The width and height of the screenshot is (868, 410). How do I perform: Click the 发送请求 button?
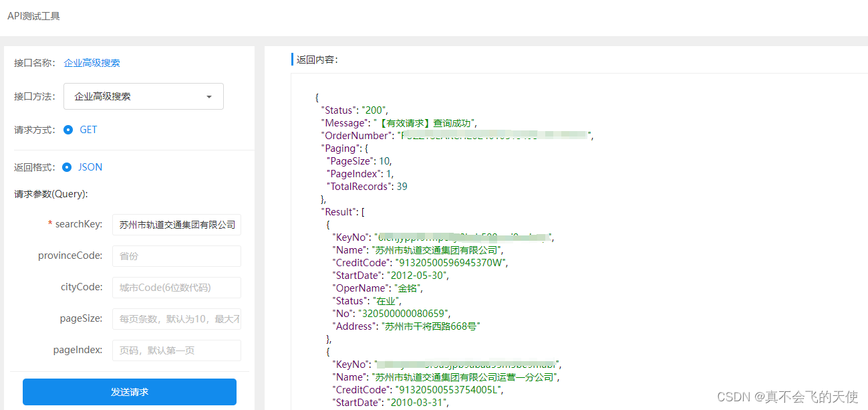coord(130,392)
